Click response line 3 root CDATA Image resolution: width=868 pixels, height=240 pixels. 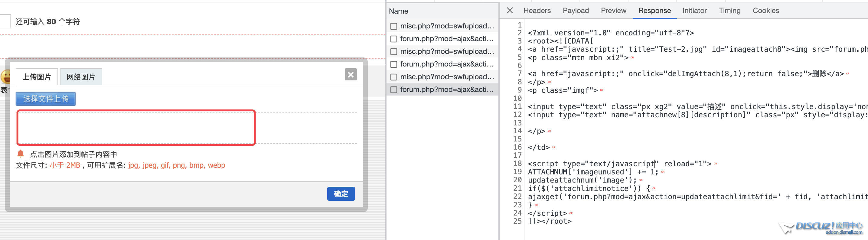pyautogui.click(x=560, y=41)
